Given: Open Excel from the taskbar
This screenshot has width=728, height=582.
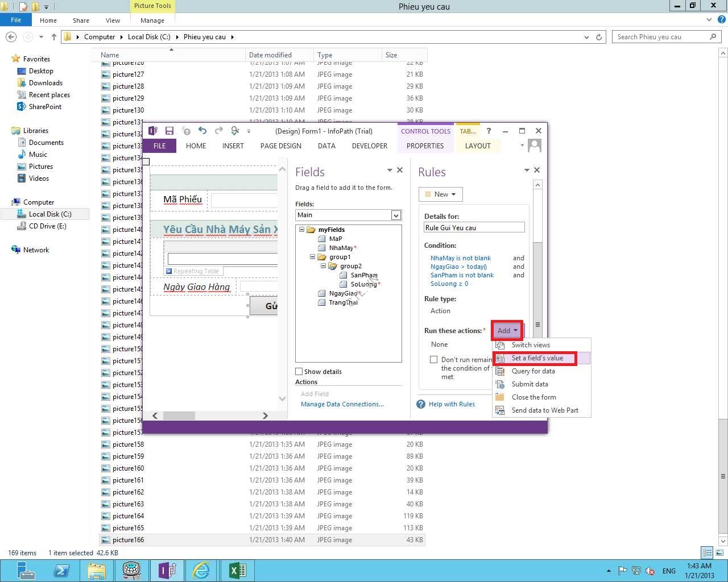Looking at the screenshot, I should 237,570.
